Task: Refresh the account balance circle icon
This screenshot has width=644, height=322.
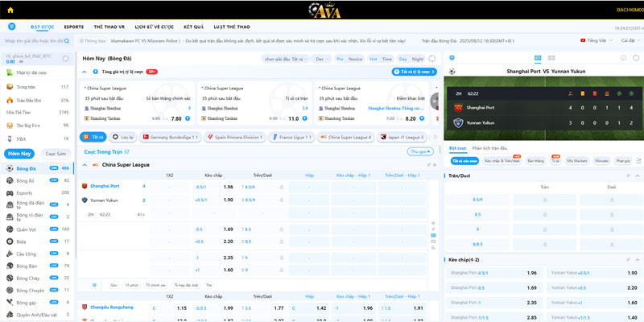Action: (x=66, y=58)
